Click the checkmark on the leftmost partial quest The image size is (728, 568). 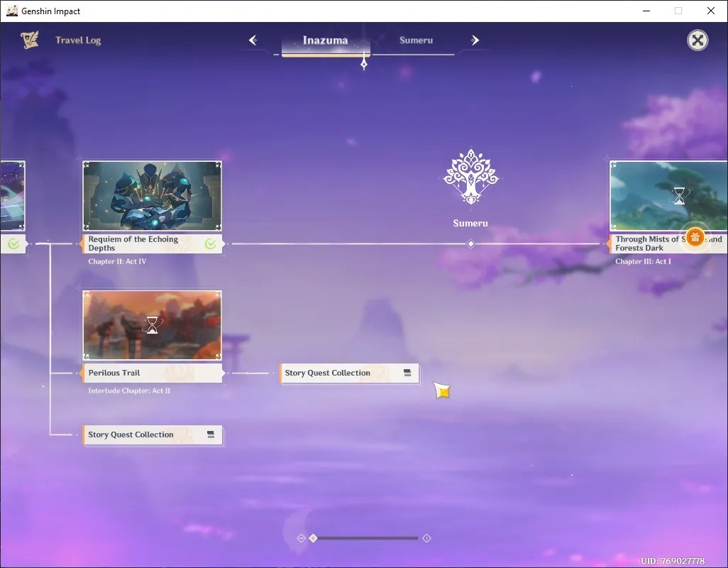(x=13, y=244)
